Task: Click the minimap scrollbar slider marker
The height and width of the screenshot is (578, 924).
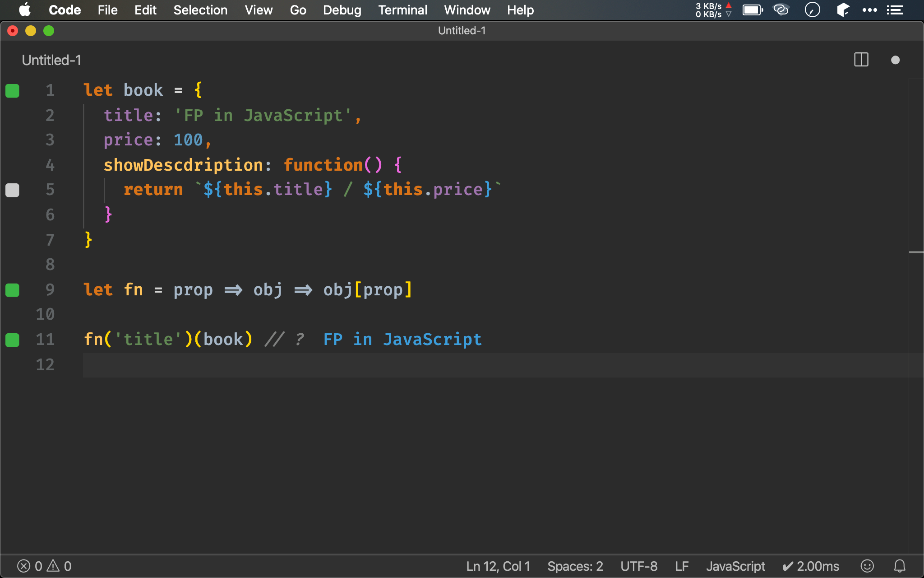Action: tap(916, 252)
